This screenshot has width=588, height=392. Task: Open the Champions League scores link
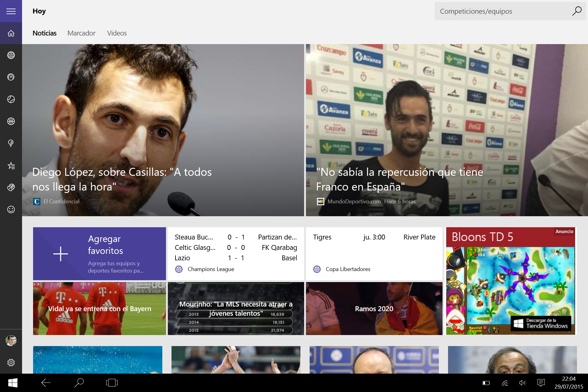210,269
